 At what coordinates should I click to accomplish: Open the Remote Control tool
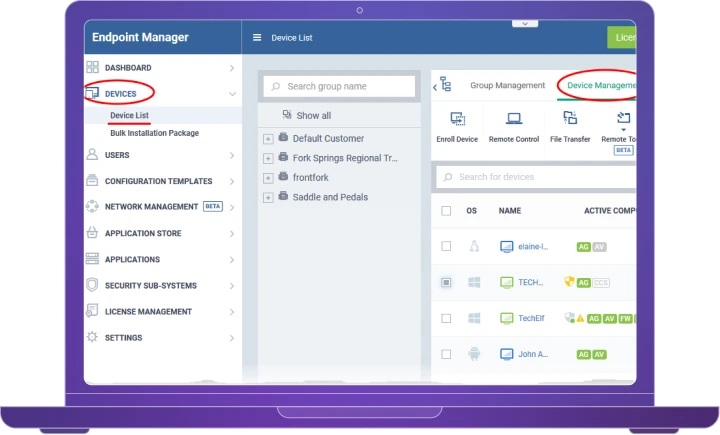click(514, 119)
